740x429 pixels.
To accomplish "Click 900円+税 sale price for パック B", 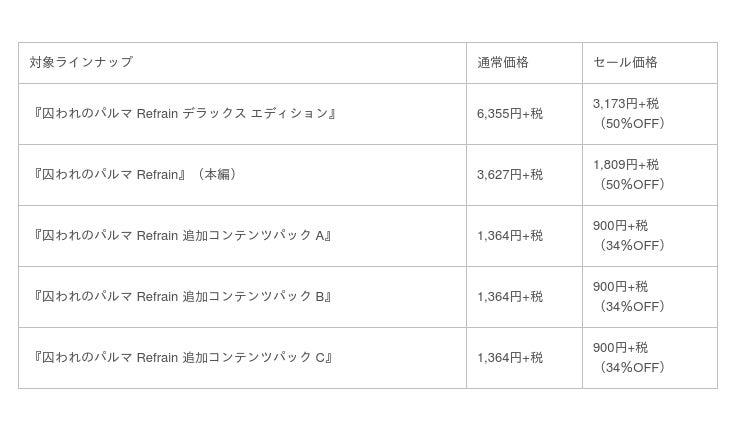I will (620, 287).
